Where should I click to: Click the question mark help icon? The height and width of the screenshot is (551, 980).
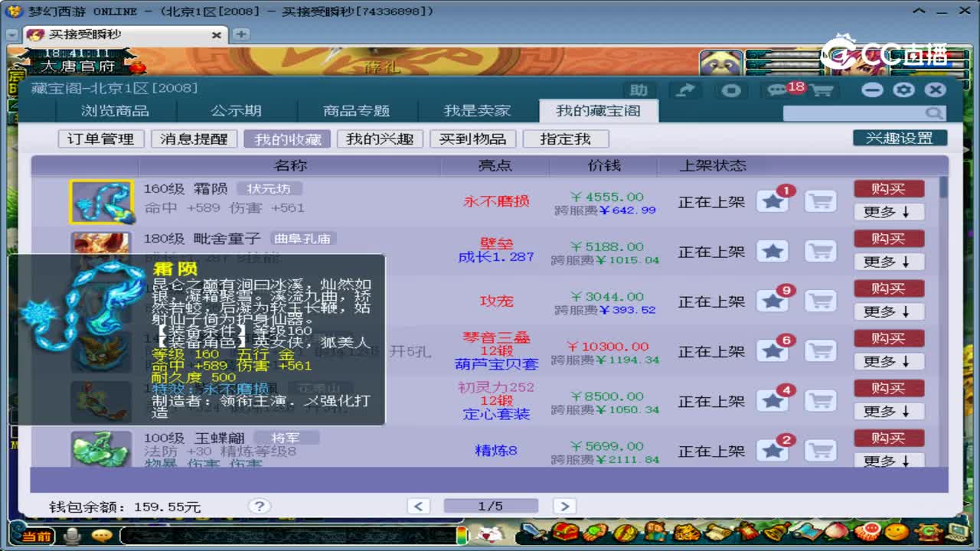260,506
